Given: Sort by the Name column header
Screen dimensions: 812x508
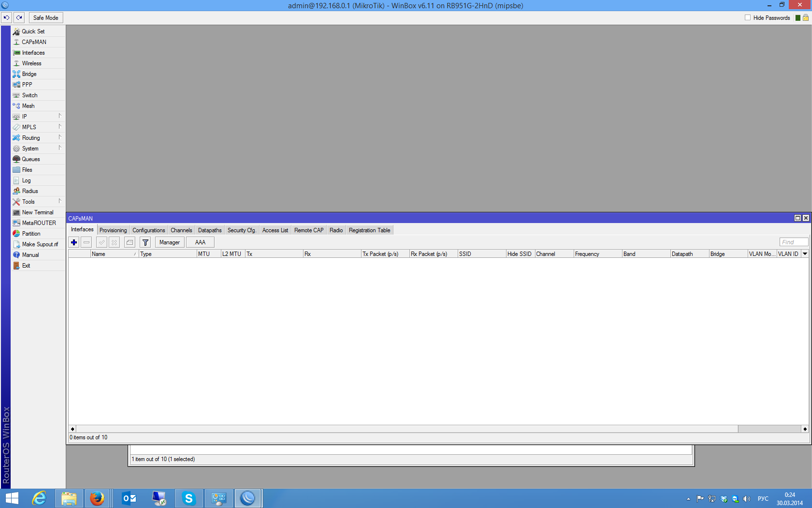Looking at the screenshot, I should point(115,254).
